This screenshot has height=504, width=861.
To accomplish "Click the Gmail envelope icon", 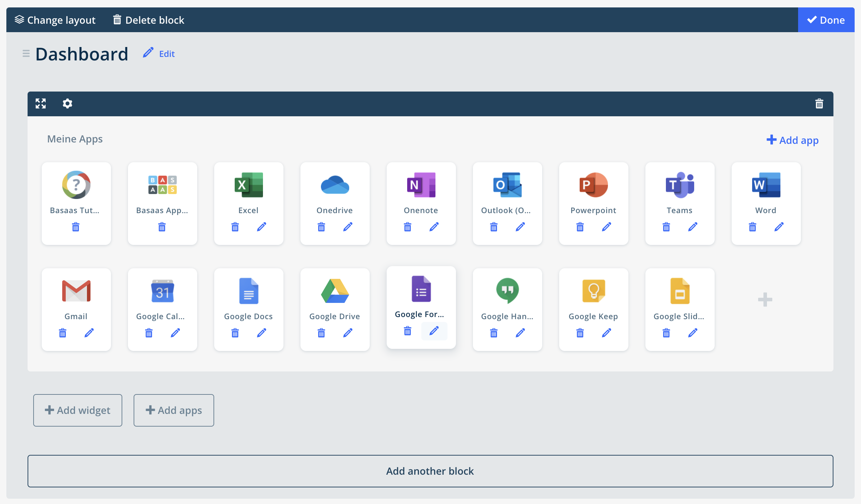I will 76,291.
